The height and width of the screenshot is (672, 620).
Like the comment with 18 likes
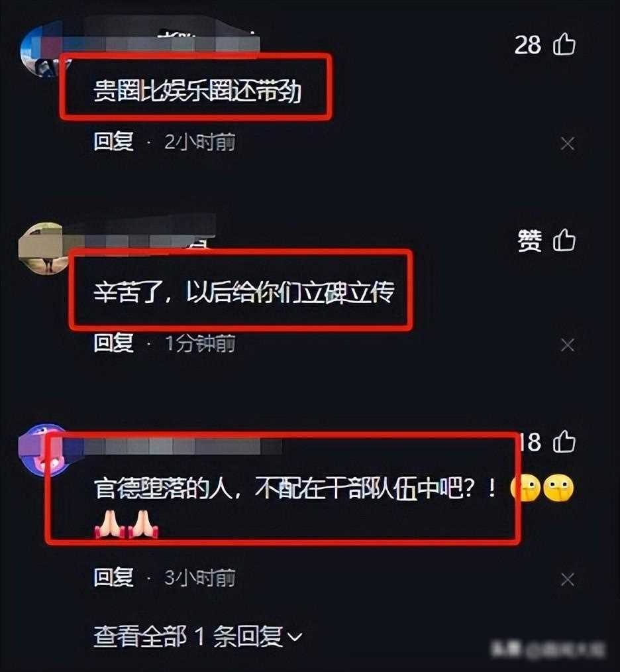pos(564,441)
